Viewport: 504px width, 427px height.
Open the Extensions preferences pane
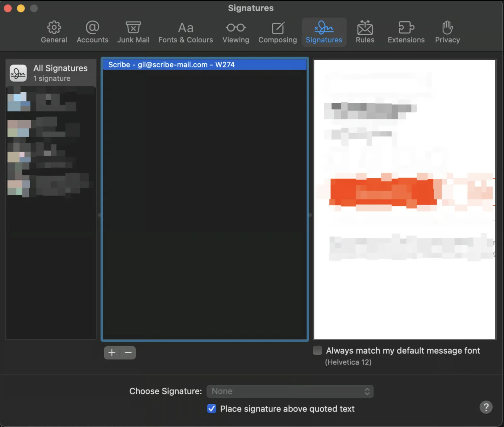point(406,32)
